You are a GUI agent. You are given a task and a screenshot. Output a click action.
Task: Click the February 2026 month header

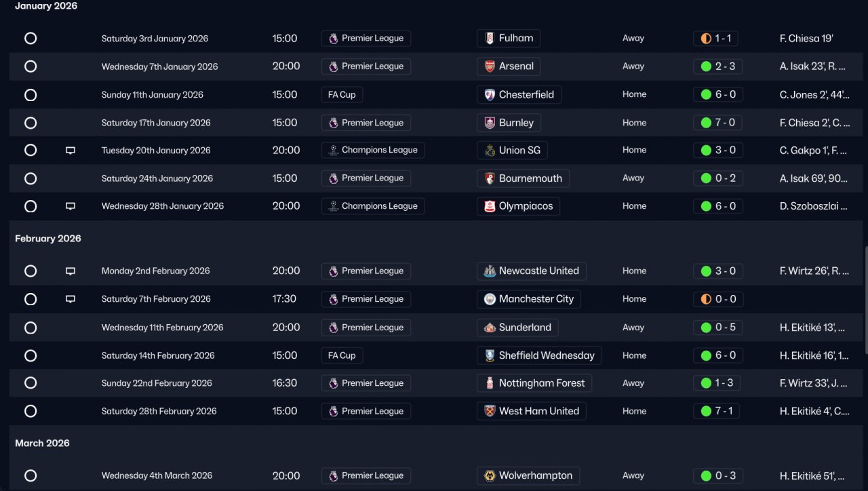48,239
